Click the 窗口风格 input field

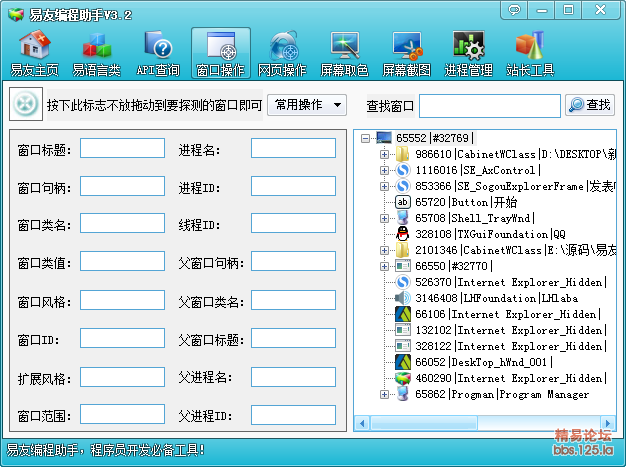(x=123, y=300)
